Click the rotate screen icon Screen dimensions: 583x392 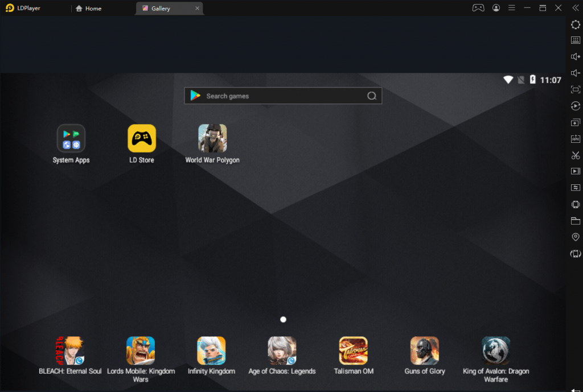click(x=575, y=254)
